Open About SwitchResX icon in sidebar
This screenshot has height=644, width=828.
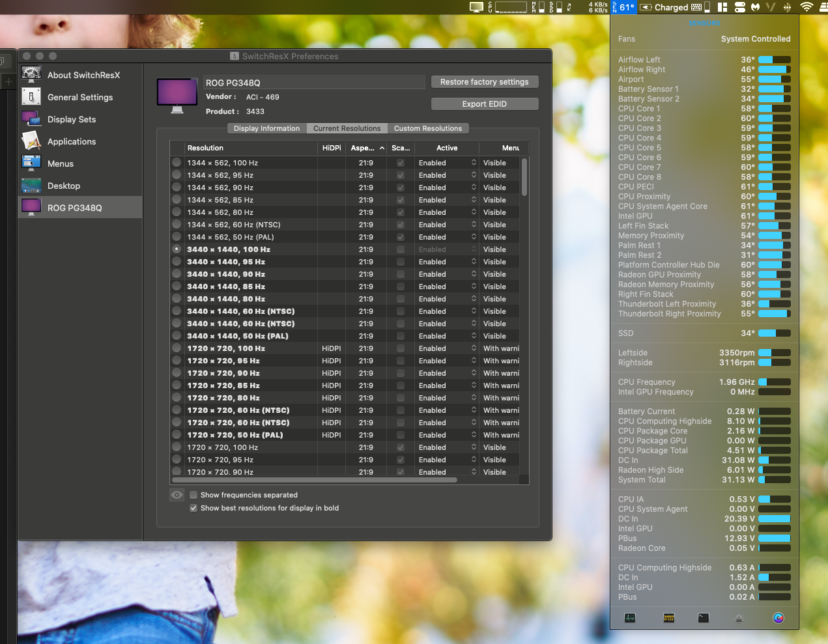(x=31, y=75)
